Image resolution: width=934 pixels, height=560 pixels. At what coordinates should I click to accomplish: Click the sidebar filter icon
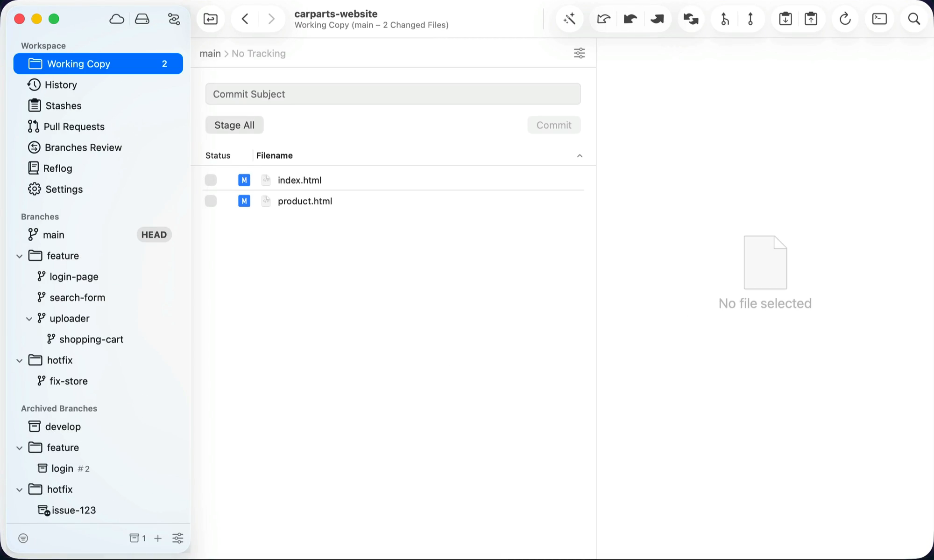pyautogui.click(x=23, y=539)
